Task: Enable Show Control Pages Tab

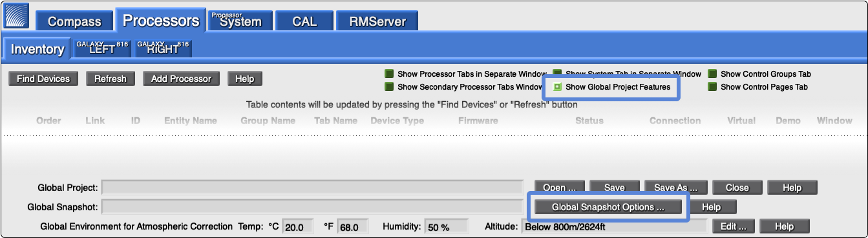Action: coord(713,86)
